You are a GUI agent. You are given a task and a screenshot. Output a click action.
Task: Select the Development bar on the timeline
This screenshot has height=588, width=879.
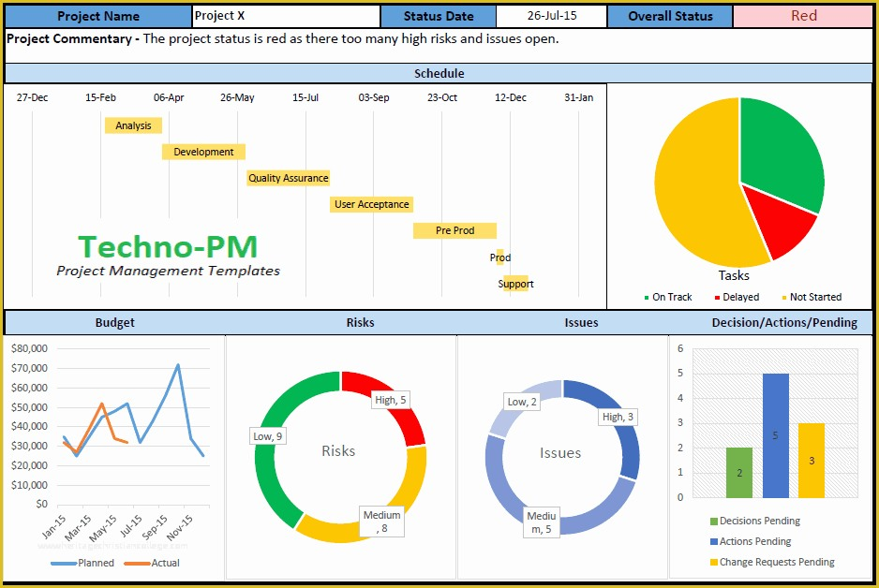(202, 151)
